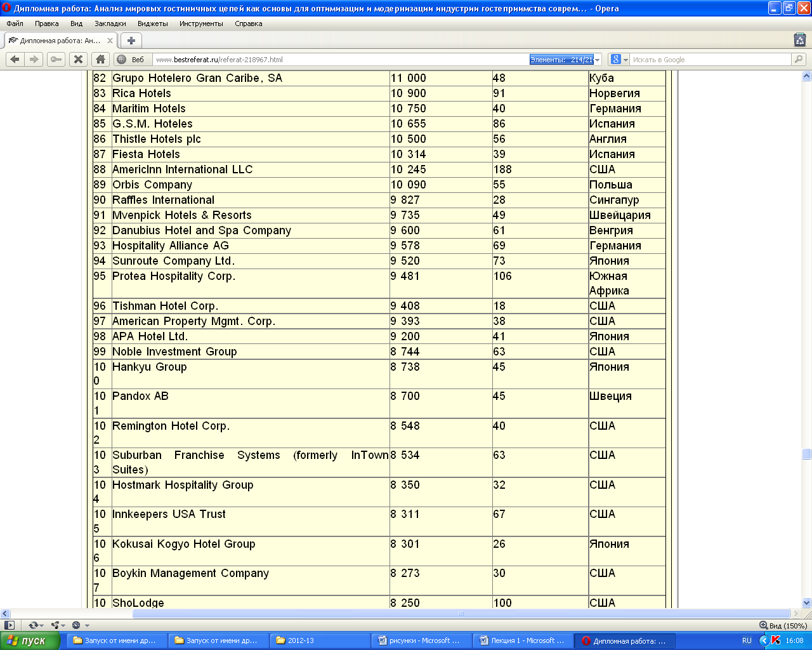Click the key (password wand) toolbar icon
This screenshot has height=650, width=812.
click(x=56, y=59)
